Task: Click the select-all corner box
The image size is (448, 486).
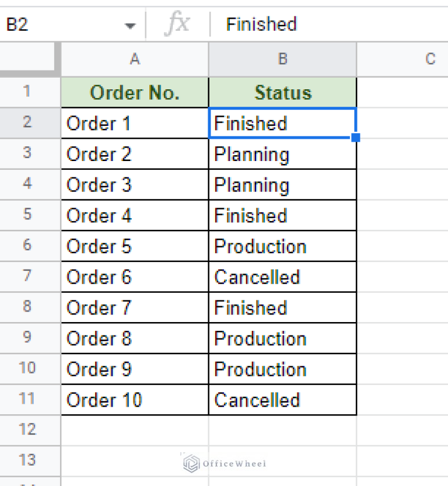Action: [x=29, y=59]
